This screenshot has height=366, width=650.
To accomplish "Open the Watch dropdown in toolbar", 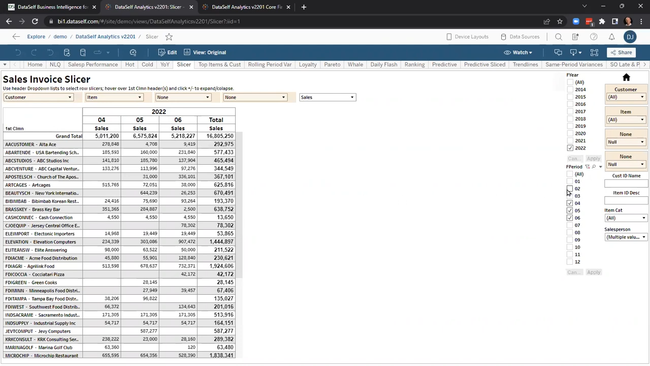I will [518, 53].
